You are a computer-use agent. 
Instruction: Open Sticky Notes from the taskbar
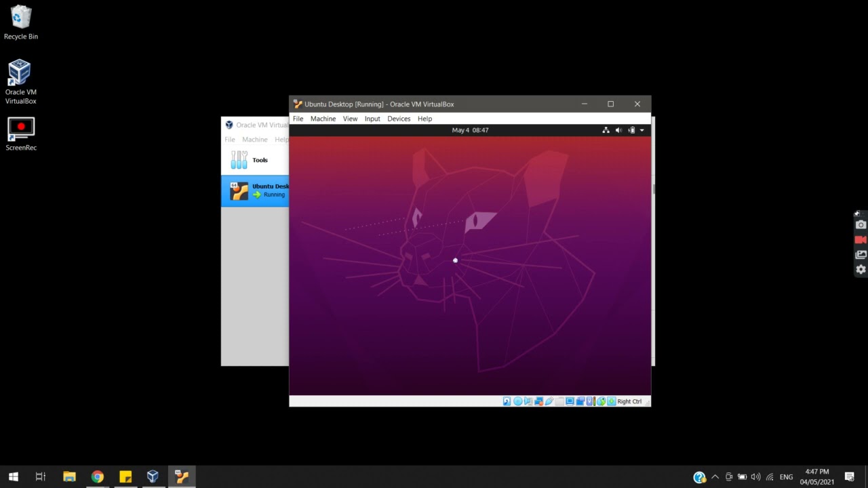click(125, 476)
